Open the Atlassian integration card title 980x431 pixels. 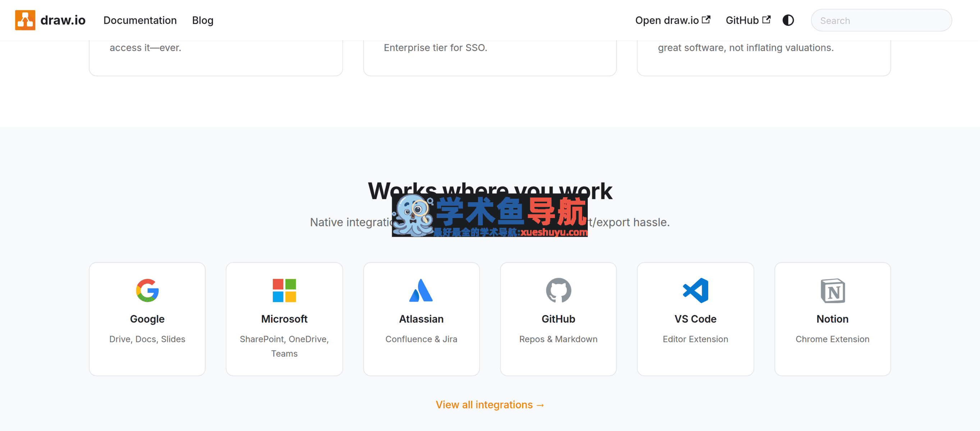[x=421, y=319]
